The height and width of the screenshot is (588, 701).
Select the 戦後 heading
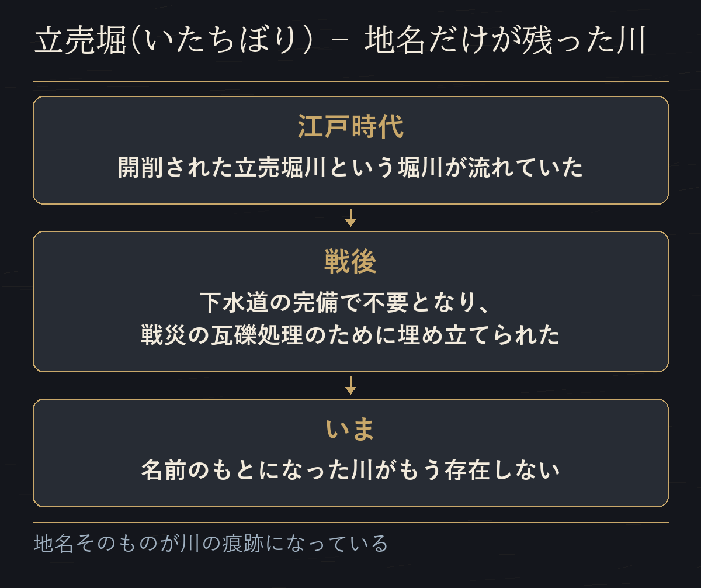click(x=350, y=262)
